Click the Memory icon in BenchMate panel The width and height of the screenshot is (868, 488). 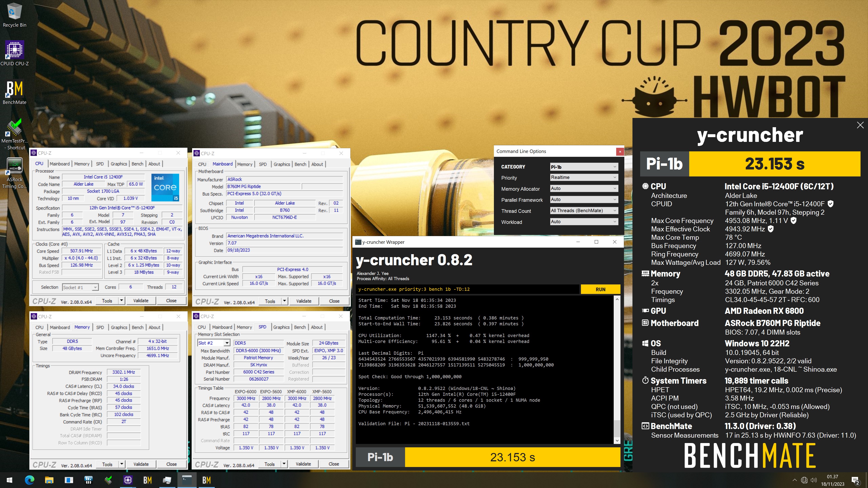pos(645,273)
